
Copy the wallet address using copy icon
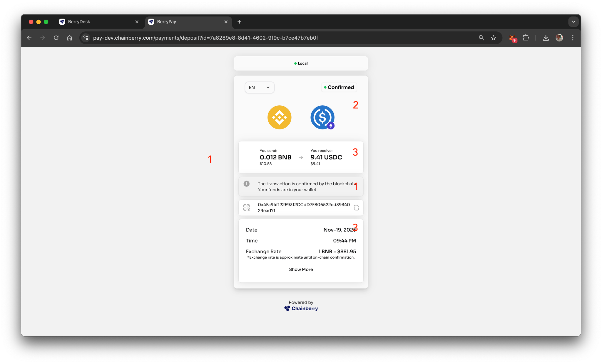[356, 208]
